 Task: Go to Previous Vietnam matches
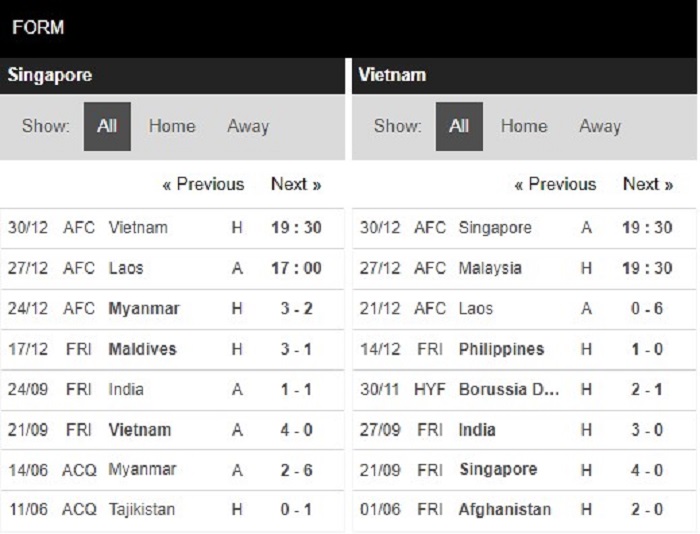tap(555, 184)
